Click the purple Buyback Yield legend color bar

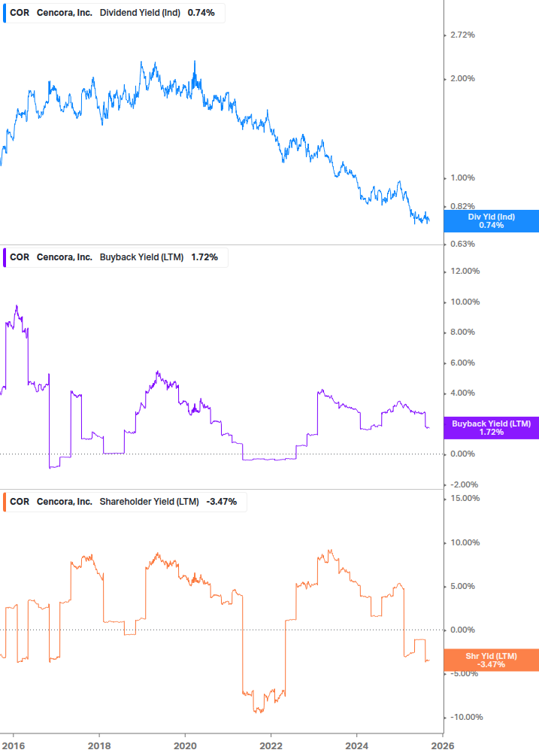pos(4,257)
